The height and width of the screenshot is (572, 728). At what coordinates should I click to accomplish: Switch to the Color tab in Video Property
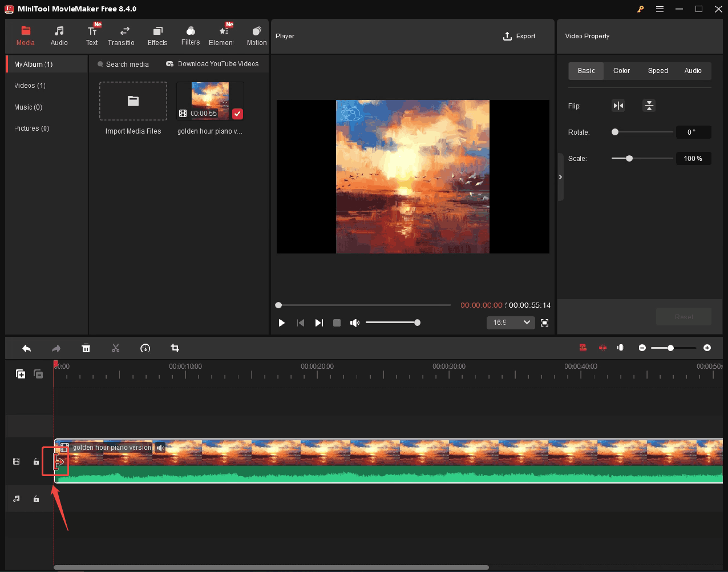tap(621, 70)
